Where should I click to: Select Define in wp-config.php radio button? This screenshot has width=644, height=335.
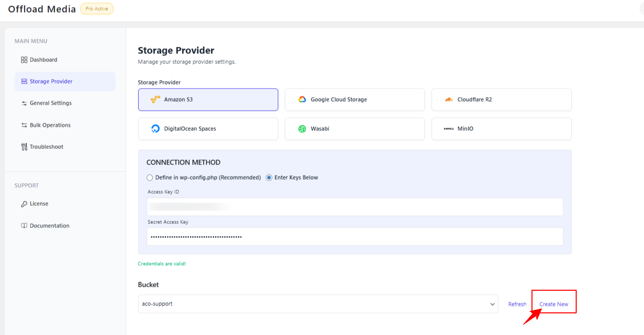tap(150, 178)
